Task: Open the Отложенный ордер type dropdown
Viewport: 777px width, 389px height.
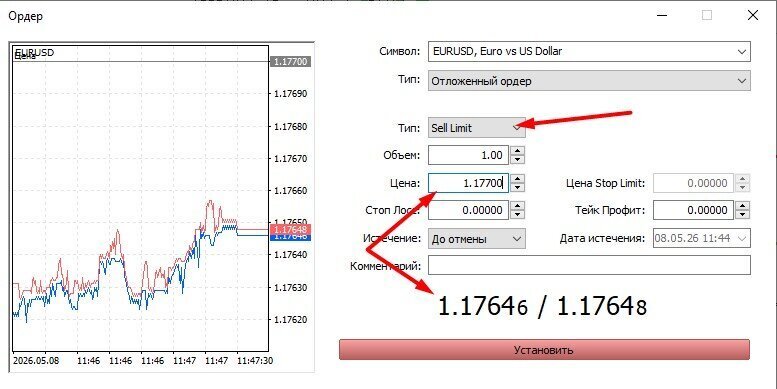Action: tap(589, 81)
